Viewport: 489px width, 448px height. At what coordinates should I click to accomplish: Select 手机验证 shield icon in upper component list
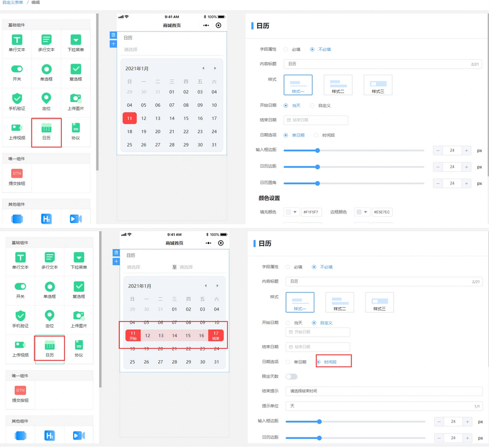[x=17, y=99]
